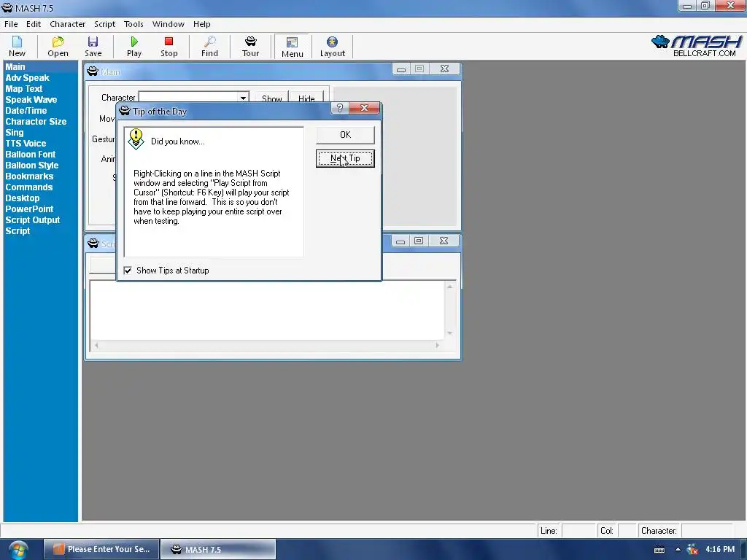
Task: Open the Find tool in the toolbar
Action: click(209, 46)
